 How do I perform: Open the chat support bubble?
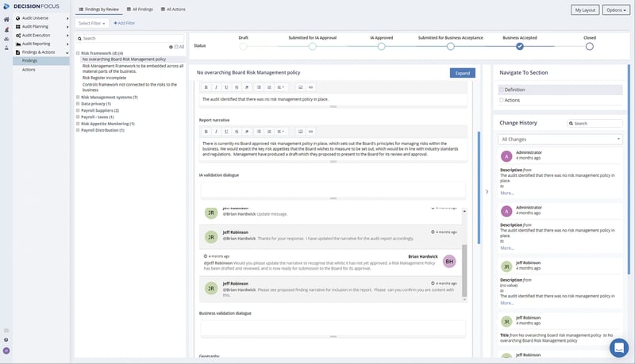coord(619,347)
